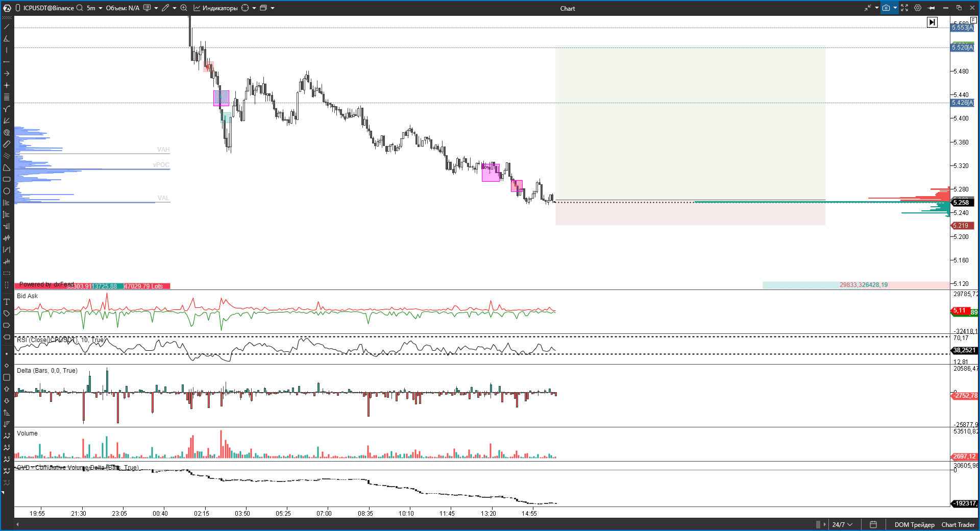
Task: Open the Chart Trader panel
Action: (958, 524)
